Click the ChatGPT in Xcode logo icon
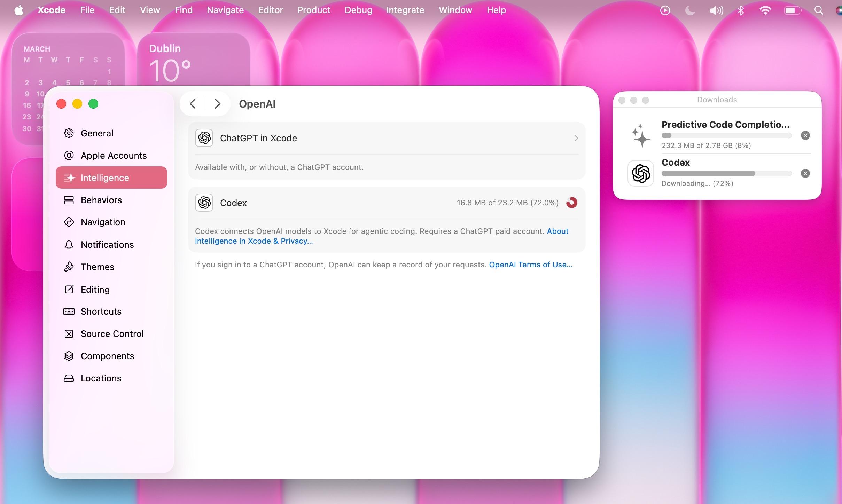842x504 pixels. point(204,138)
